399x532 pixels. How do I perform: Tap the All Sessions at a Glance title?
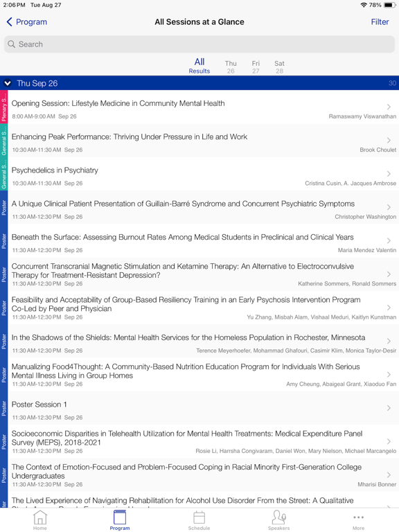[x=199, y=21]
